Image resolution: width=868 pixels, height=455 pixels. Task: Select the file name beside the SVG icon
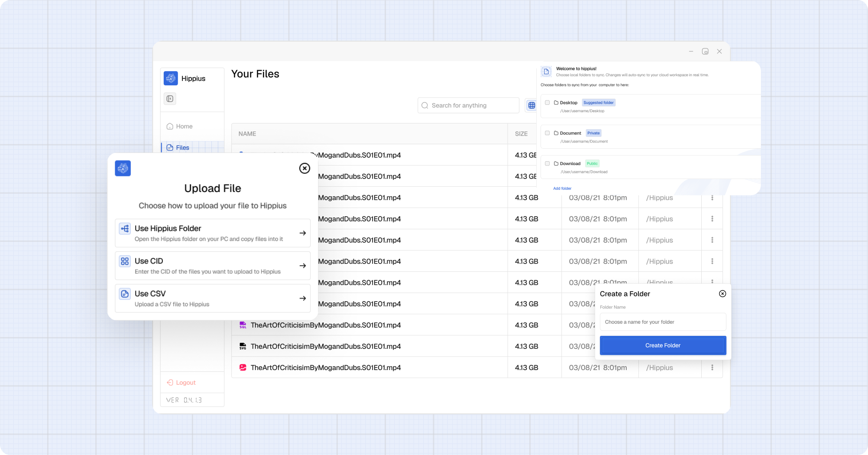pyautogui.click(x=326, y=346)
